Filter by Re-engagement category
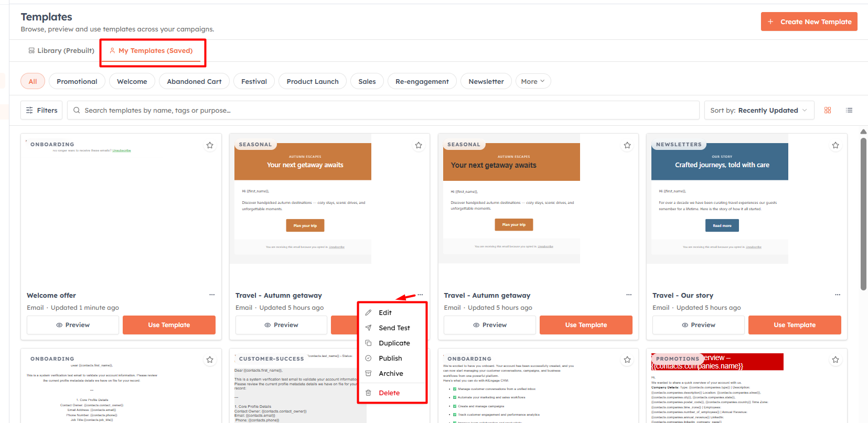 [x=422, y=81]
